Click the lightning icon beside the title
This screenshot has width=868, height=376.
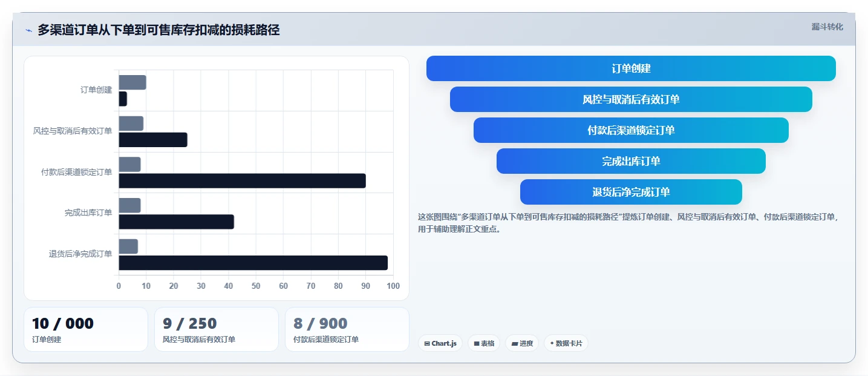pyautogui.click(x=28, y=30)
